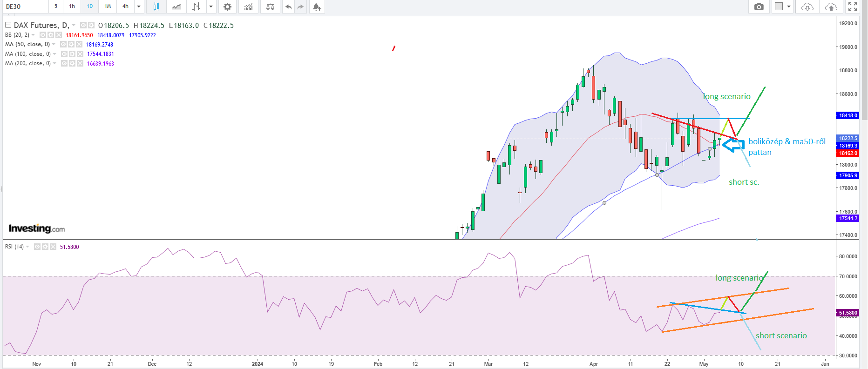Click the 'boliközép & ma50-ről pattan' annotation

(x=787, y=147)
